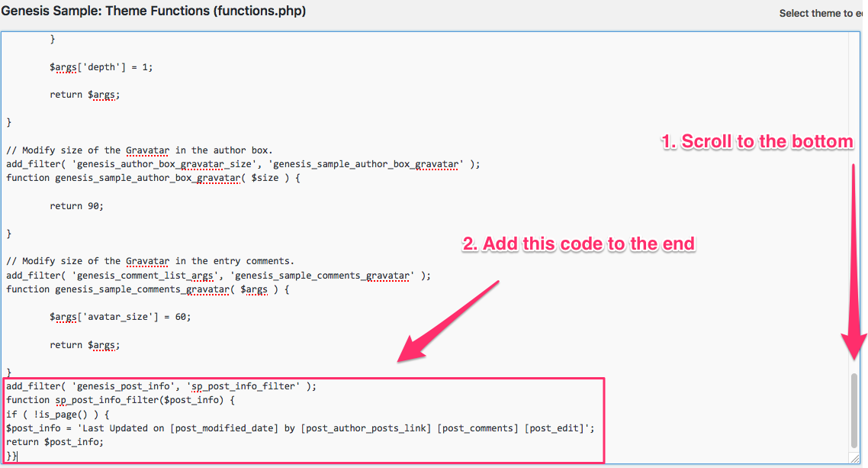Click the add_filter 'genesis_author_box_gravatar_size' line

[x=243, y=164]
